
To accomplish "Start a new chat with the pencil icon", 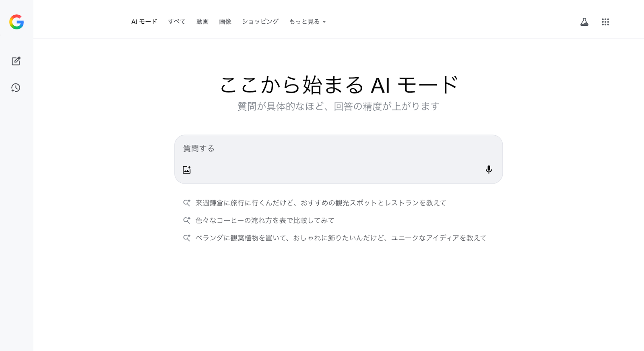I will (x=16, y=61).
